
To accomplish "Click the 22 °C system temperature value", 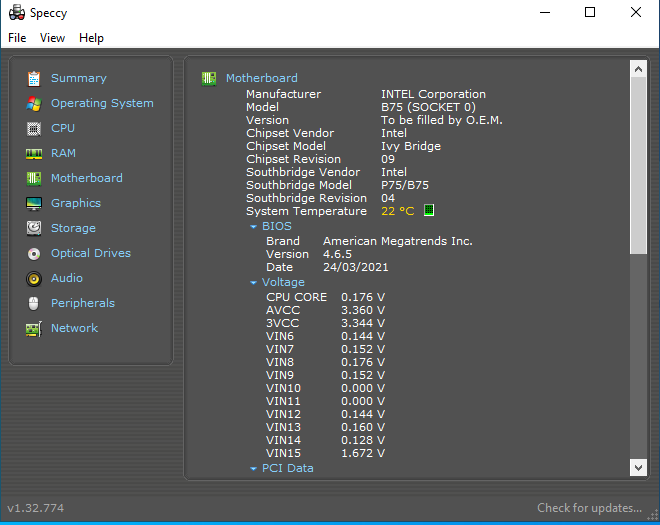I will click(398, 211).
